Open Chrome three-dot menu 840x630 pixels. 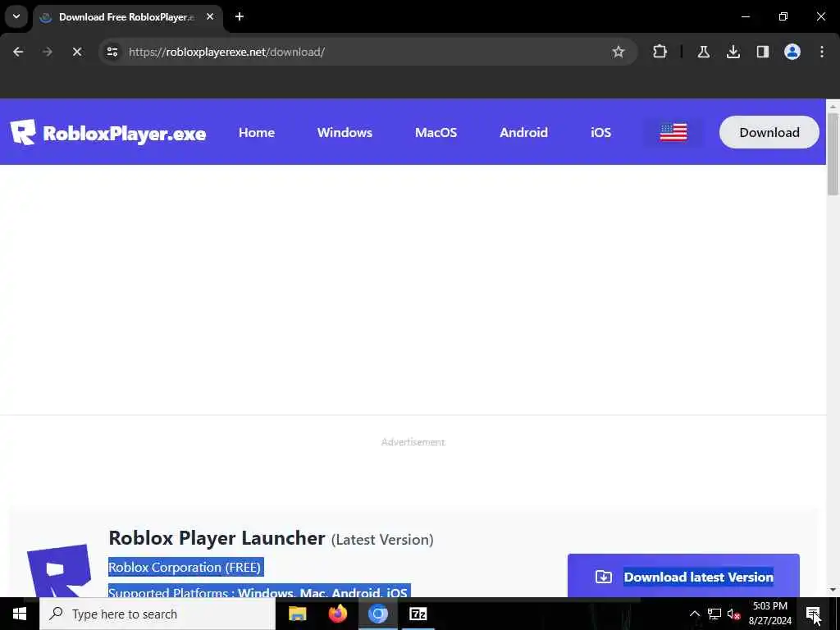pos(822,52)
